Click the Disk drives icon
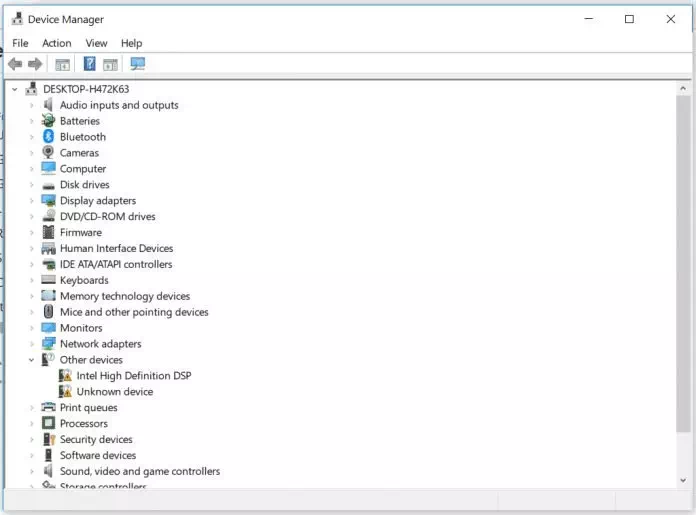 point(48,186)
